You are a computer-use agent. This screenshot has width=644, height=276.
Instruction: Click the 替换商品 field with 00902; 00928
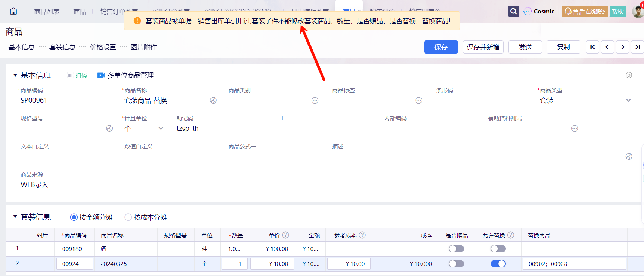574,264
